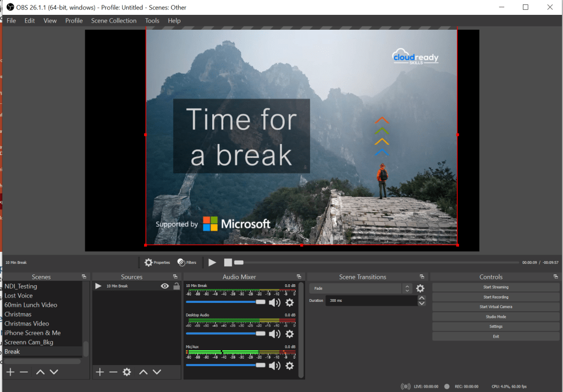Viewport: 563px width, 392px height.
Task: Pop out the Audio Mixer dock
Action: coord(299,277)
